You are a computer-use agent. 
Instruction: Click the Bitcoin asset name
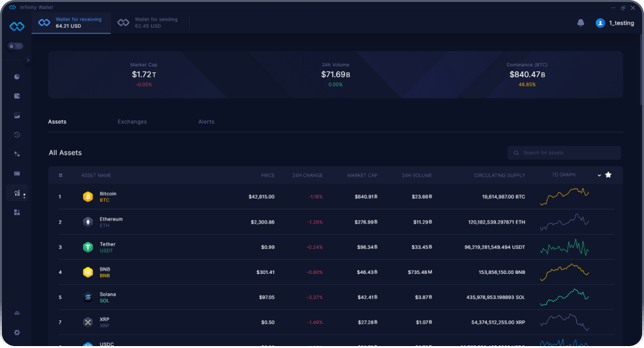(x=108, y=193)
